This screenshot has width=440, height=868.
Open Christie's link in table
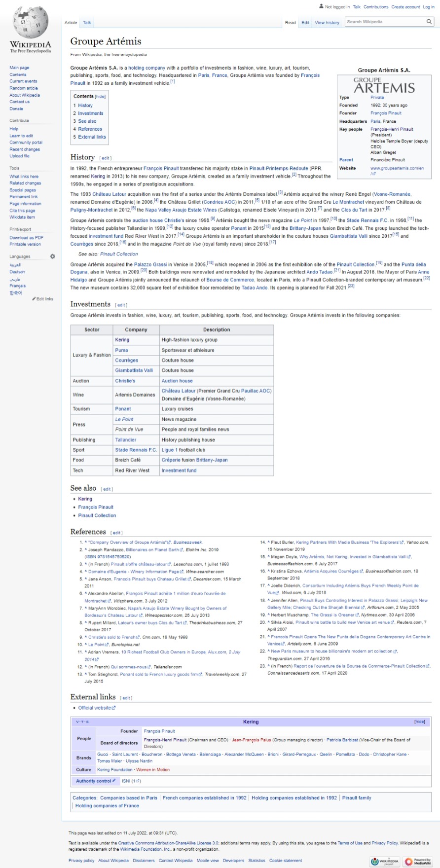[125, 381]
